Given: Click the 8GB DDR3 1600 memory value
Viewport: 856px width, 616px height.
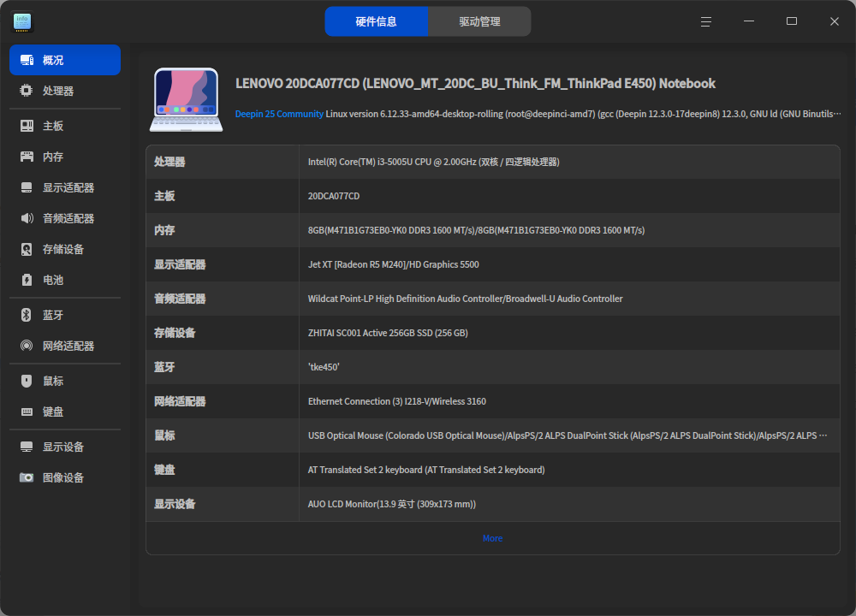Looking at the screenshot, I should pyautogui.click(x=476, y=230).
